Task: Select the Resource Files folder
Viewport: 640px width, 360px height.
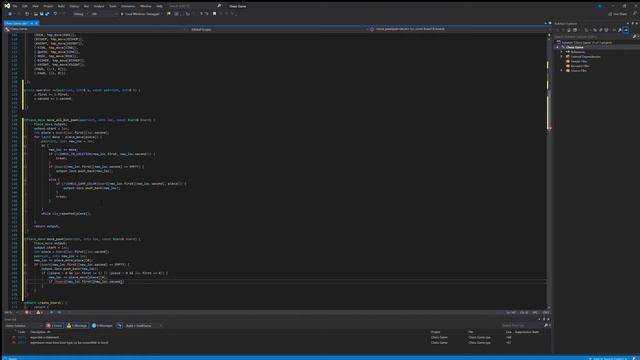Action: [580, 66]
